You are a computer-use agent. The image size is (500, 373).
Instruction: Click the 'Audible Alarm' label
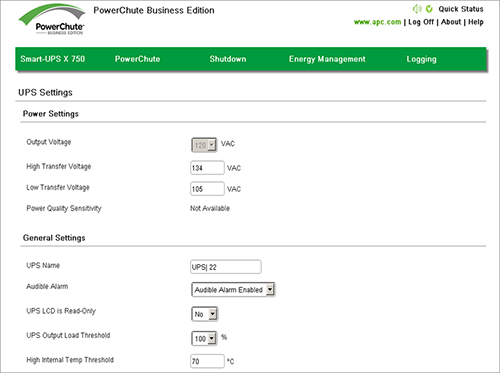[47, 286]
